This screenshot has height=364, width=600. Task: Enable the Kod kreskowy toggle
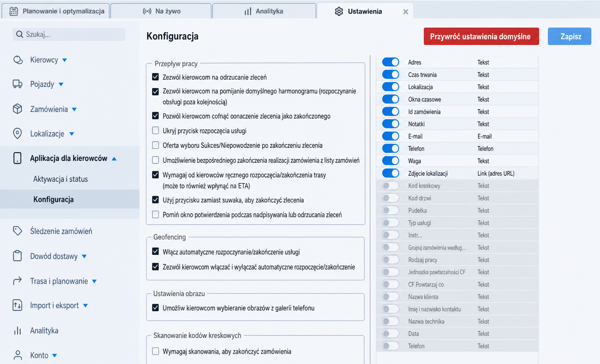pos(390,186)
